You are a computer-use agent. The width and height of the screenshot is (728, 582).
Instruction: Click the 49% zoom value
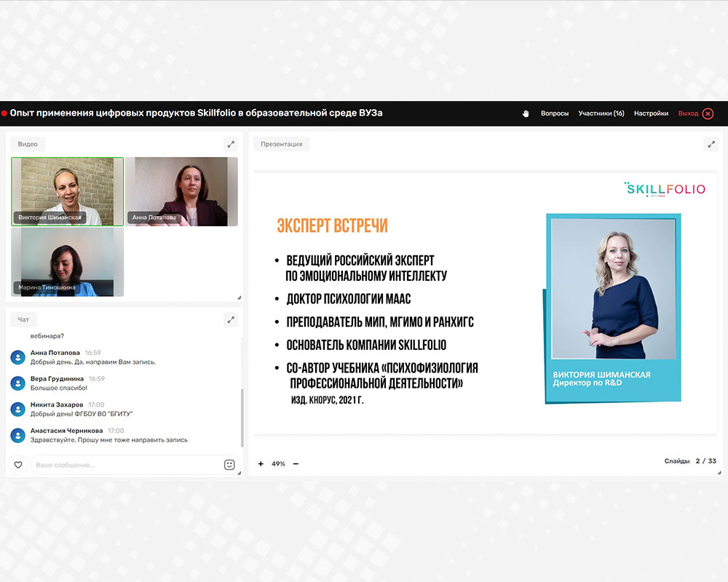(x=278, y=463)
